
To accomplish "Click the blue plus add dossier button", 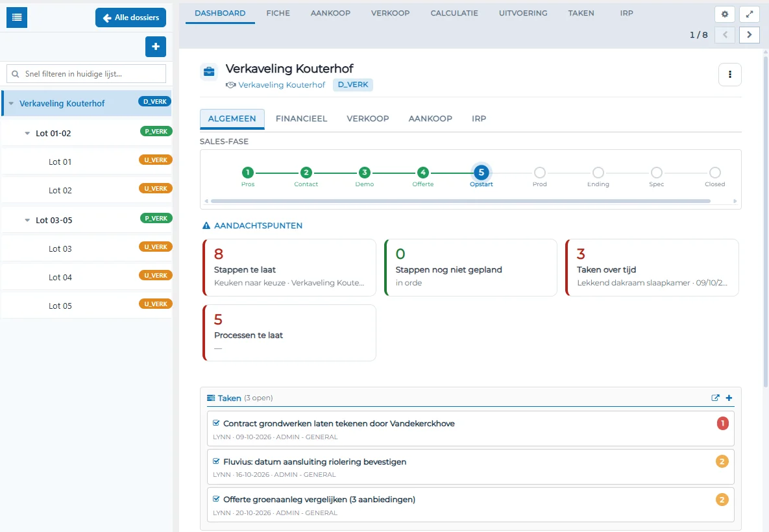I will point(156,47).
